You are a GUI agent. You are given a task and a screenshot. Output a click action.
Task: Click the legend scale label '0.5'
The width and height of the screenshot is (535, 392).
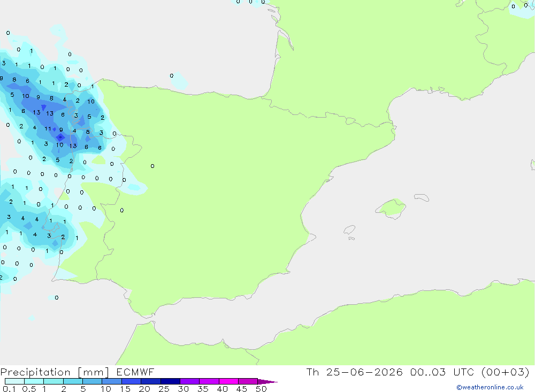29,389
